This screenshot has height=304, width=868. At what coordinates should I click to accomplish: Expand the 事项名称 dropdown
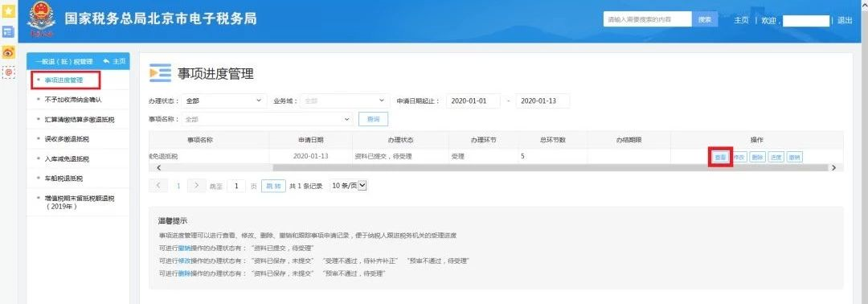pos(268,119)
